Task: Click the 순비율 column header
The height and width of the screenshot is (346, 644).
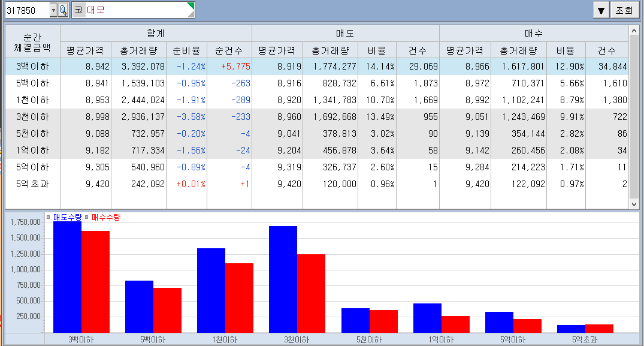Action: click(x=186, y=50)
